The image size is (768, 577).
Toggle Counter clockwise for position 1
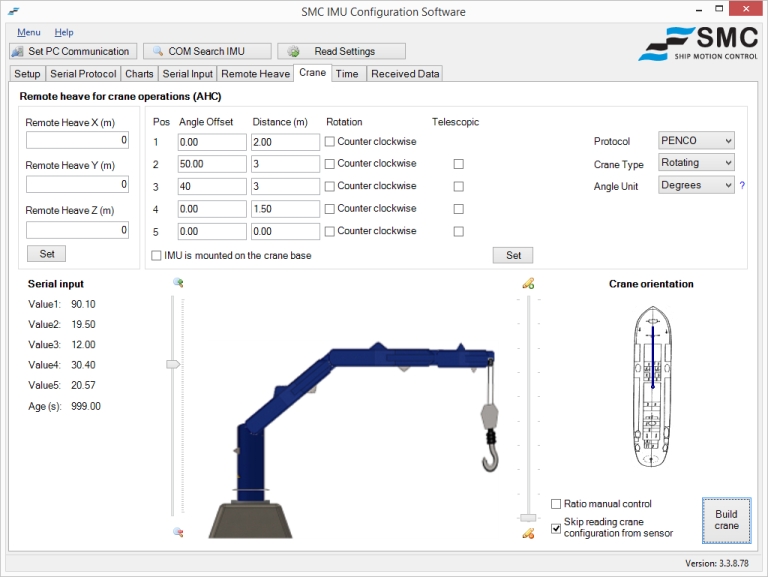point(330,142)
